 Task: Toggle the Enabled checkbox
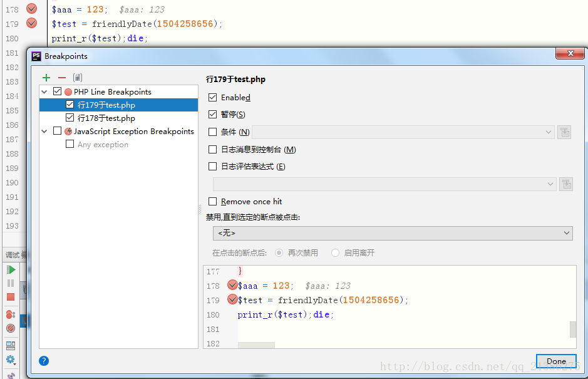(x=213, y=98)
